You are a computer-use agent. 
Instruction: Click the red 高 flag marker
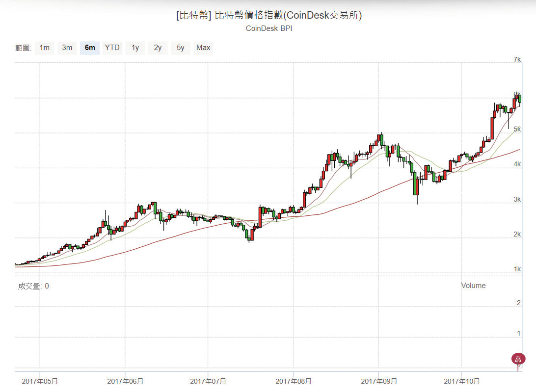click(518, 359)
